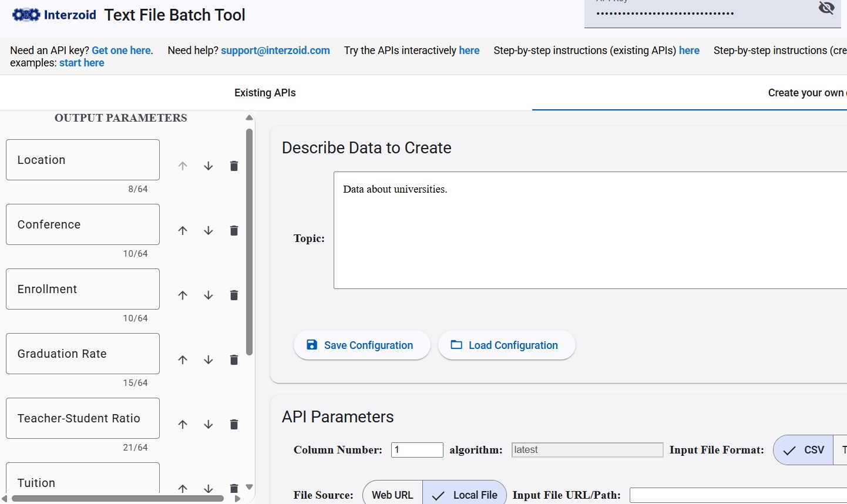Edit the Location parameter field

[x=83, y=160]
